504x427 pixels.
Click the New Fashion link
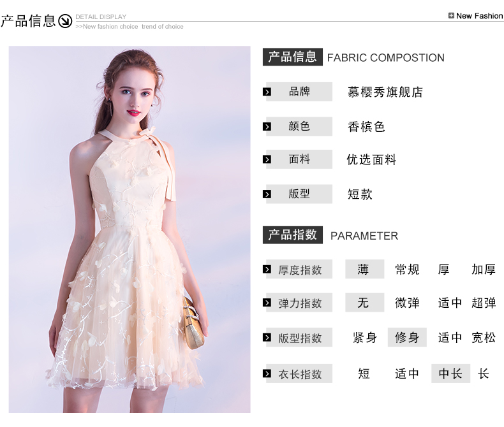coord(479,16)
